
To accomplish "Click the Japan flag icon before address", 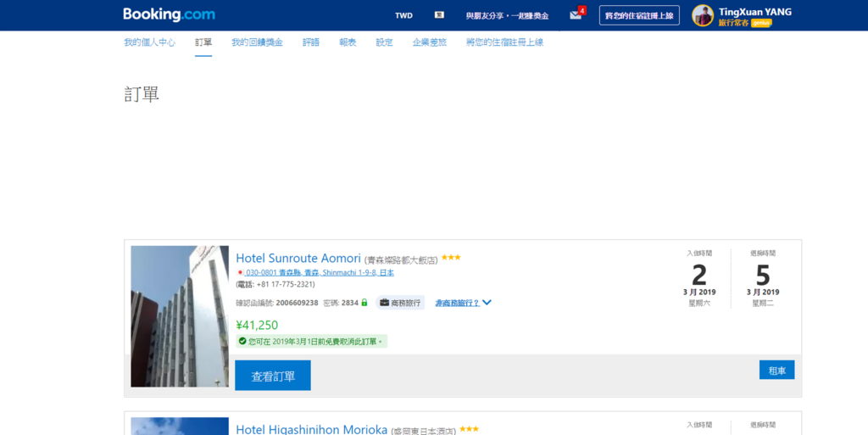I will (240, 272).
